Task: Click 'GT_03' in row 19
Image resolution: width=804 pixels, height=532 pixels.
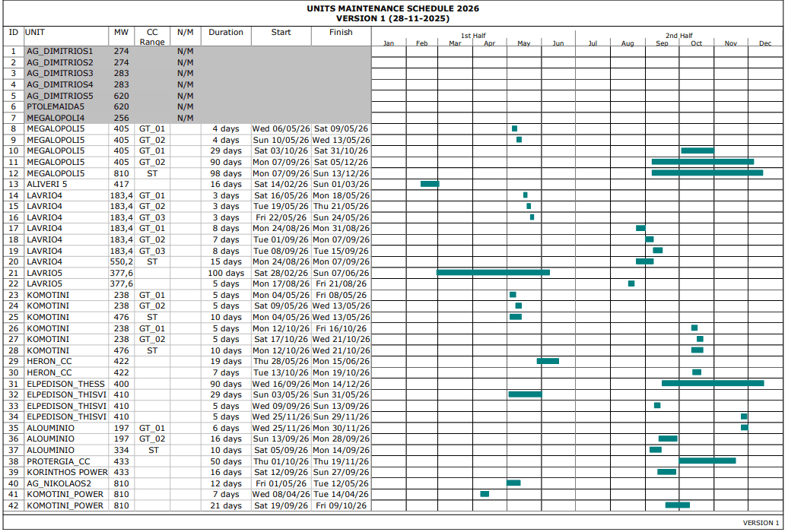Action: click(x=152, y=251)
